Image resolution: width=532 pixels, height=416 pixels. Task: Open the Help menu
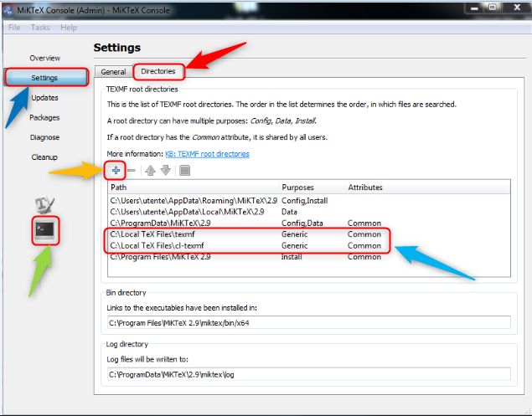[x=69, y=28]
